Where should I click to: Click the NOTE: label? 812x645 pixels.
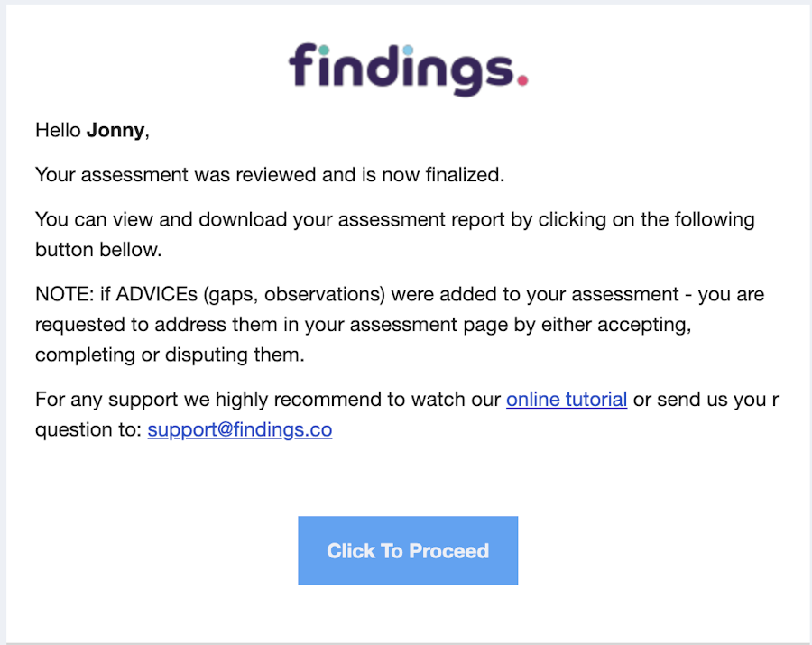click(x=60, y=294)
